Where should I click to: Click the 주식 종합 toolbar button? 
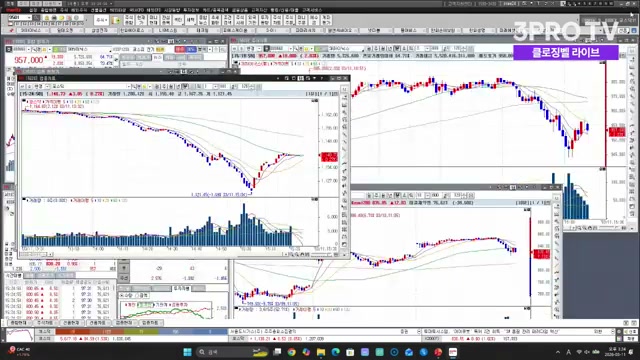[x=129, y=20]
